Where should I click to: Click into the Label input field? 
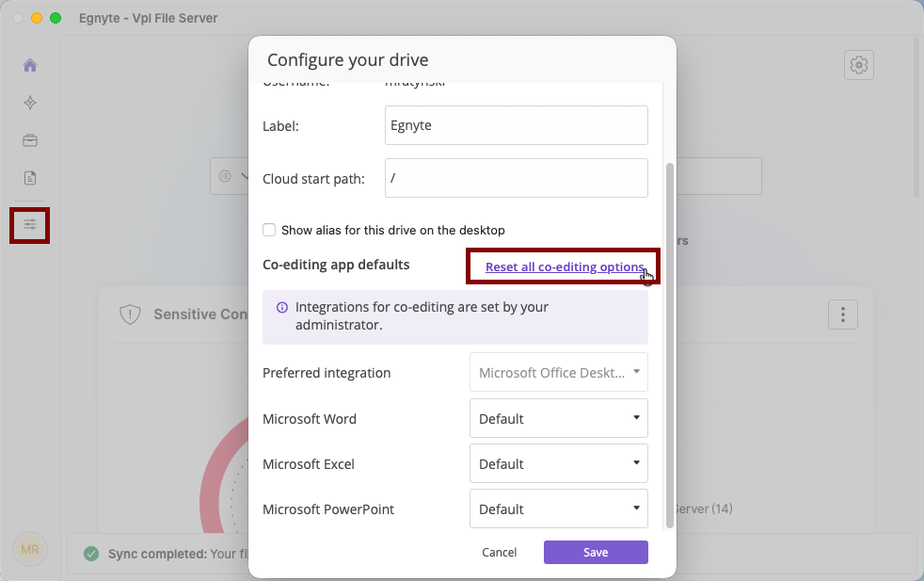pos(517,125)
